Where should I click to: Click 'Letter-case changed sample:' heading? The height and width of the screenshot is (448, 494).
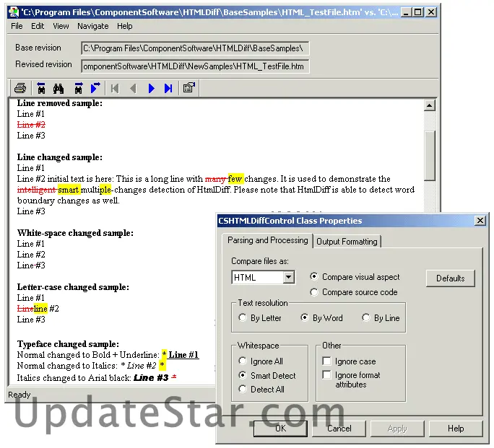point(73,287)
